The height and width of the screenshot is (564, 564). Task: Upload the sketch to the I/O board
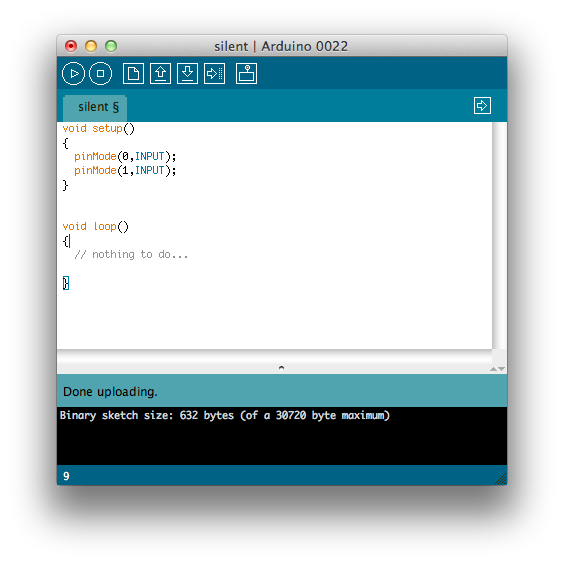(x=214, y=74)
